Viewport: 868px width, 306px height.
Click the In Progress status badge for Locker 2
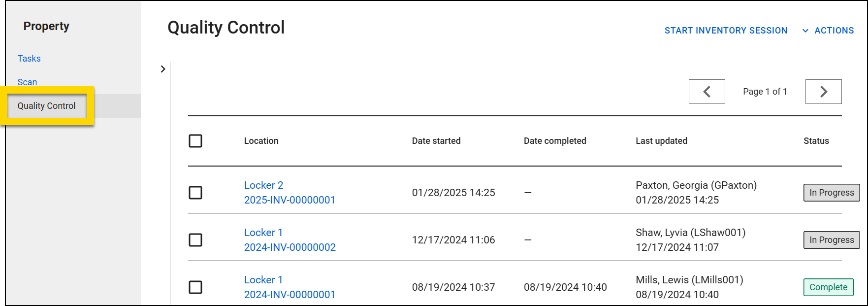pyautogui.click(x=831, y=193)
